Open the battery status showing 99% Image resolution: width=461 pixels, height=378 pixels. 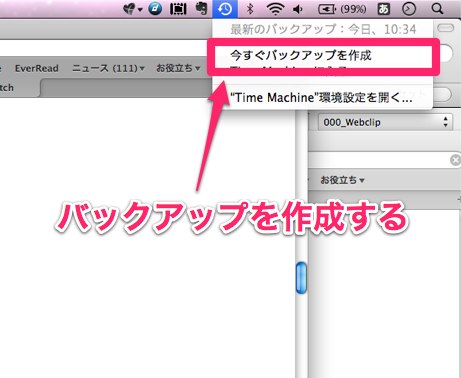[342, 9]
